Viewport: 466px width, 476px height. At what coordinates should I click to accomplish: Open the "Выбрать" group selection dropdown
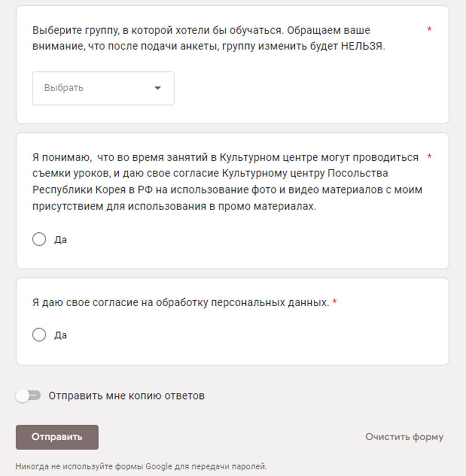[103, 88]
